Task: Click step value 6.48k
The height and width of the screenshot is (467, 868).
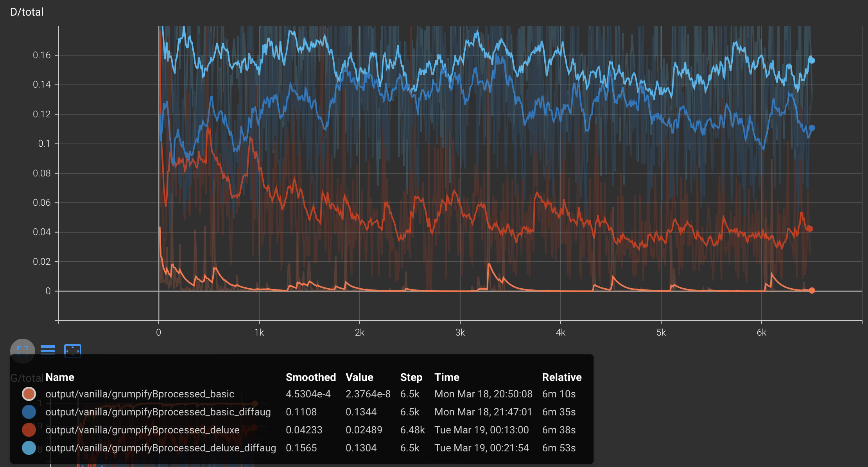Action: tap(412, 430)
